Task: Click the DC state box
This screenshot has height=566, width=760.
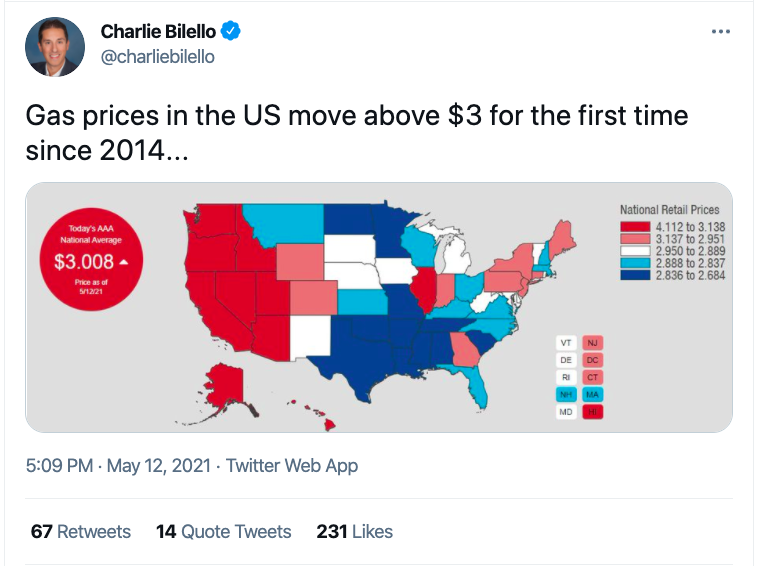Action: point(593,359)
